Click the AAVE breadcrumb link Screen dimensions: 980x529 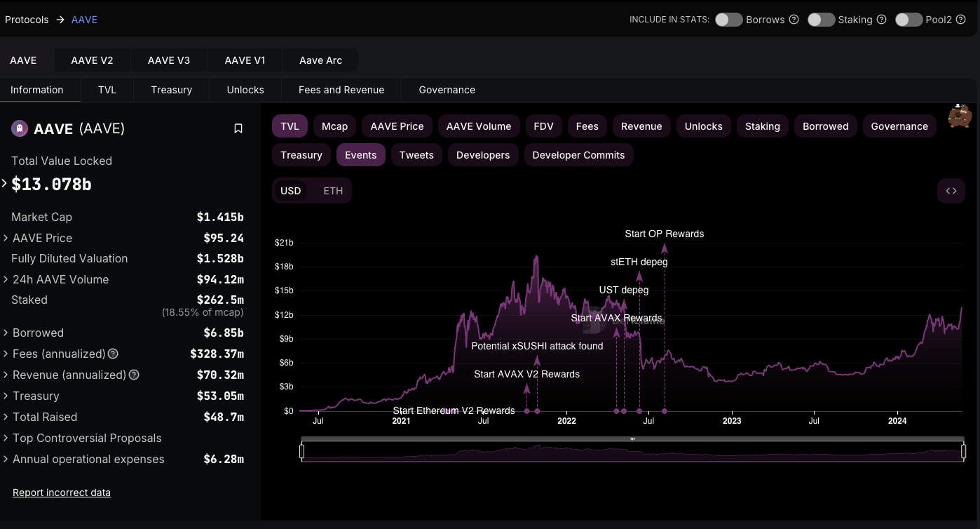(84, 20)
